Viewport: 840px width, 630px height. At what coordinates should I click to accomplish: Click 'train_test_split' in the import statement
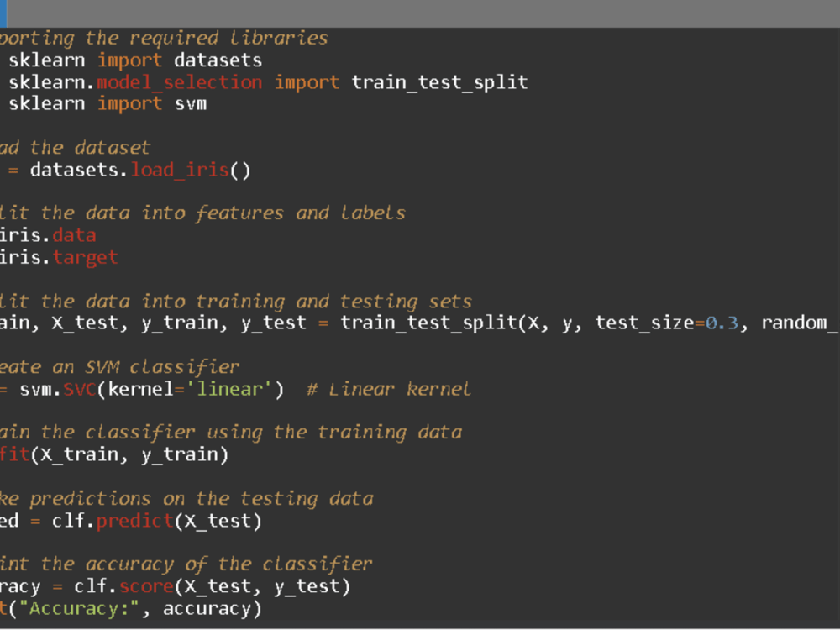pos(439,82)
